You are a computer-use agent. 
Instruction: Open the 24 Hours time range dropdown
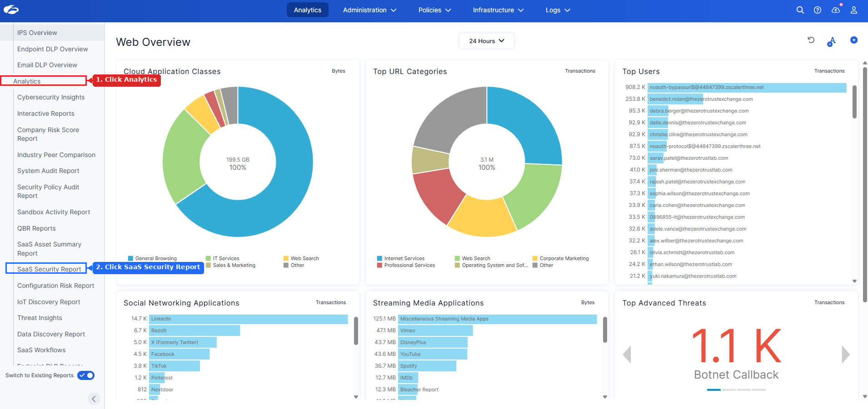click(486, 41)
